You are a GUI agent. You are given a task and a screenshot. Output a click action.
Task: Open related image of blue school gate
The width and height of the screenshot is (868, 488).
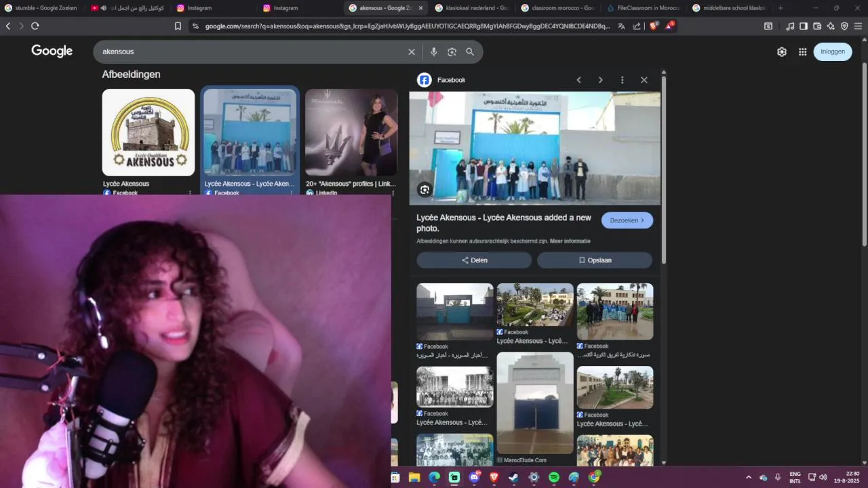coord(455,312)
